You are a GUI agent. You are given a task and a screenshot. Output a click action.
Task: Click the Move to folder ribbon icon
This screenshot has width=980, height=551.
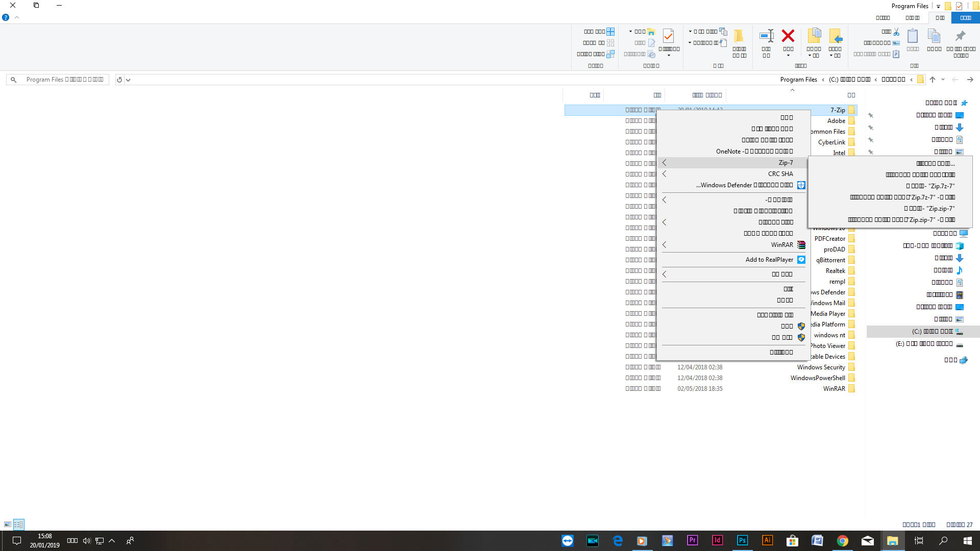coord(836,36)
